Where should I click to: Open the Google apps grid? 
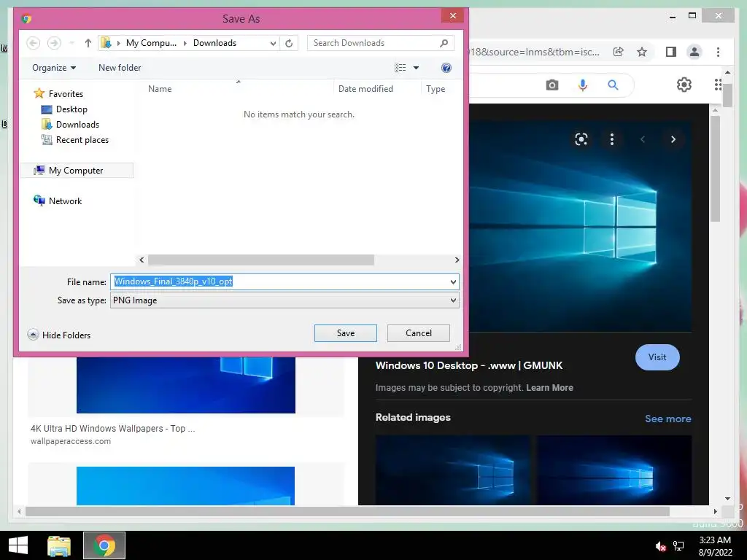click(719, 85)
